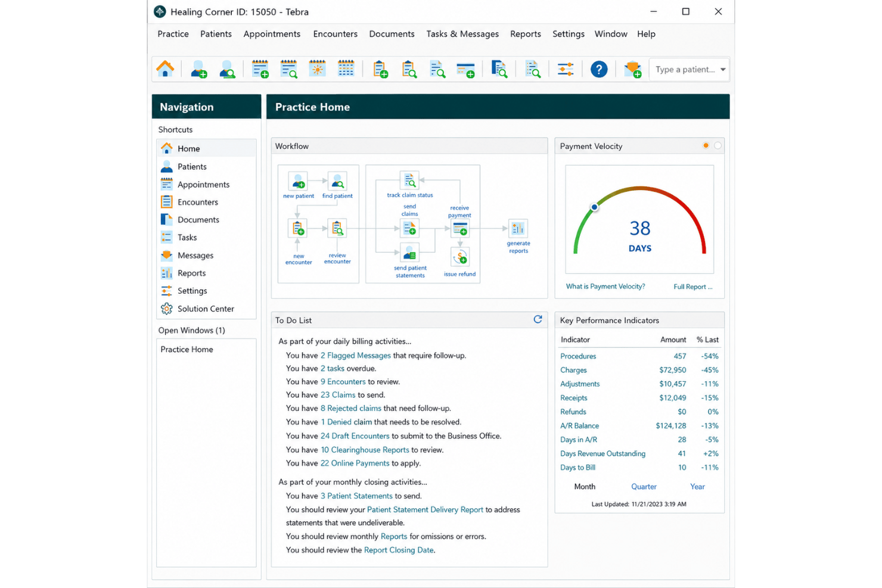Open the 23 Claims link
882x588 pixels.
(338, 395)
